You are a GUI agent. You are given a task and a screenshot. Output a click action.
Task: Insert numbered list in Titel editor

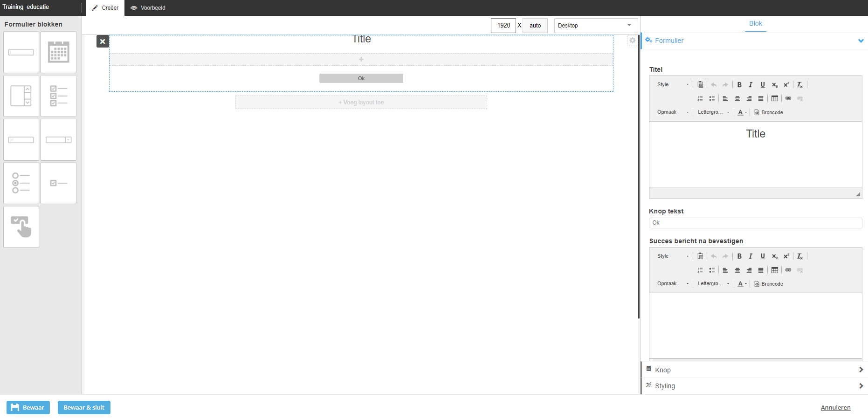click(700, 98)
